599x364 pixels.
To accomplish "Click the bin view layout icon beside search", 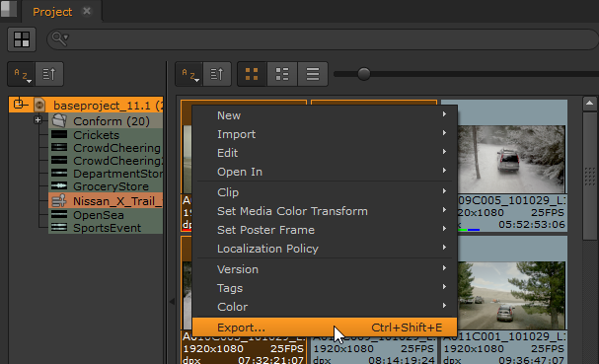I will [22, 39].
